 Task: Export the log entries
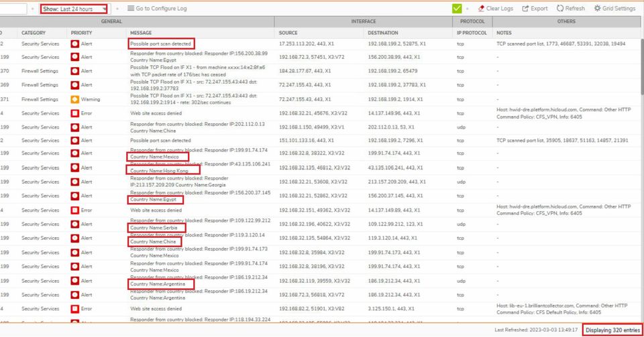[535, 8]
